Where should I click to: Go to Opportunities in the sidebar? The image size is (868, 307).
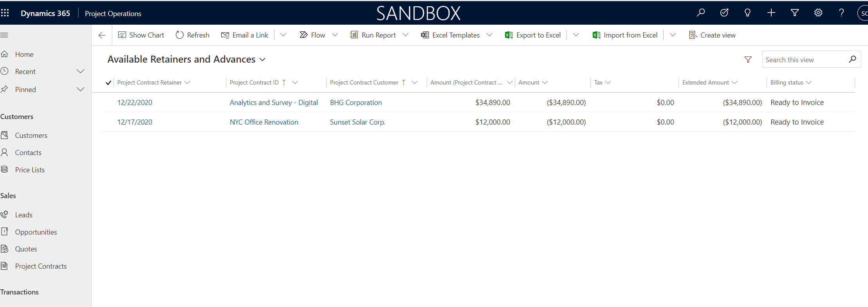pos(36,232)
